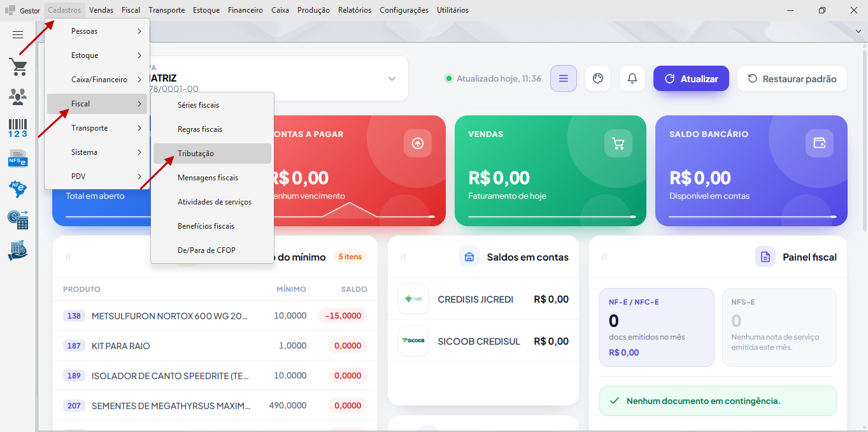Select Atividades de serviços
This screenshot has height=432, width=868.
pos(212,202)
